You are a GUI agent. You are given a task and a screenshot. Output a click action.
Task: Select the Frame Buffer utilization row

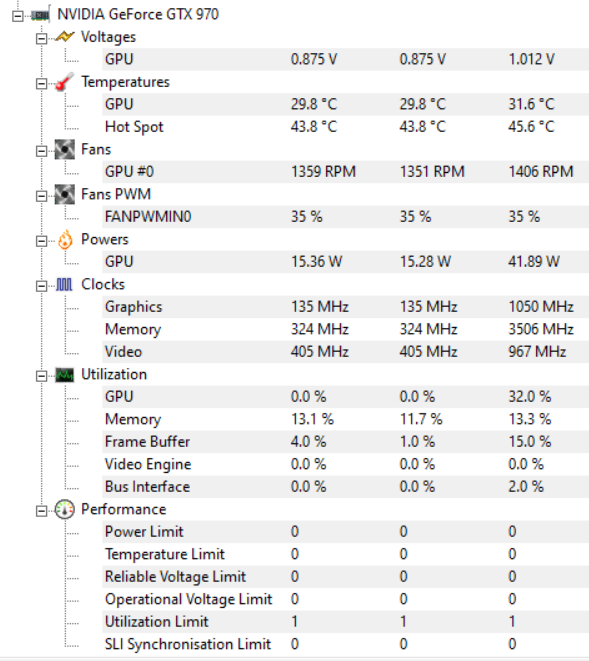345,442
